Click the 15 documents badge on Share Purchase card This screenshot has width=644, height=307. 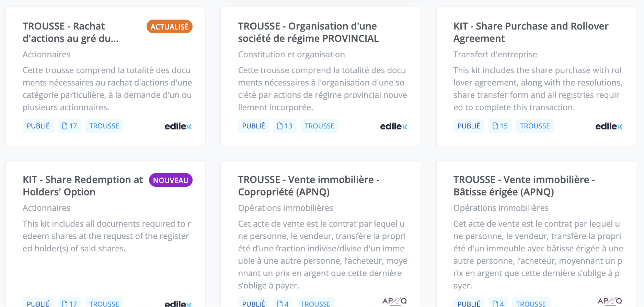pos(500,126)
